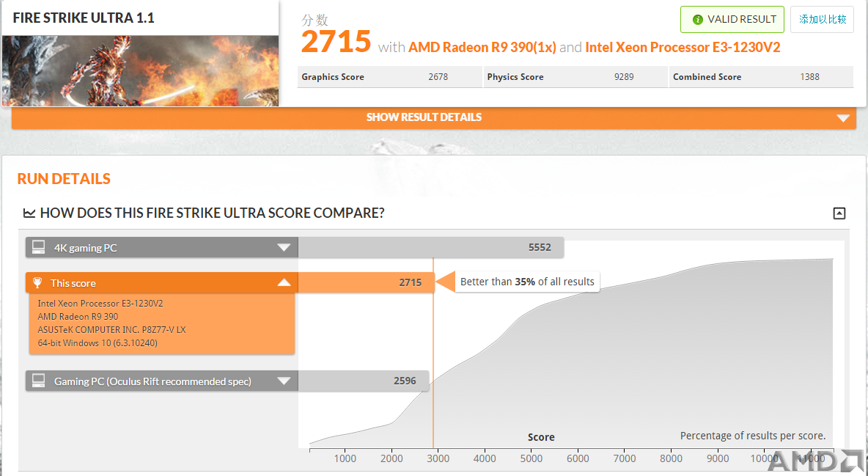The image size is (868, 476).
Task: Click the monitor icon beside Gaming PC (Oculus Rift)
Action: [x=38, y=381]
